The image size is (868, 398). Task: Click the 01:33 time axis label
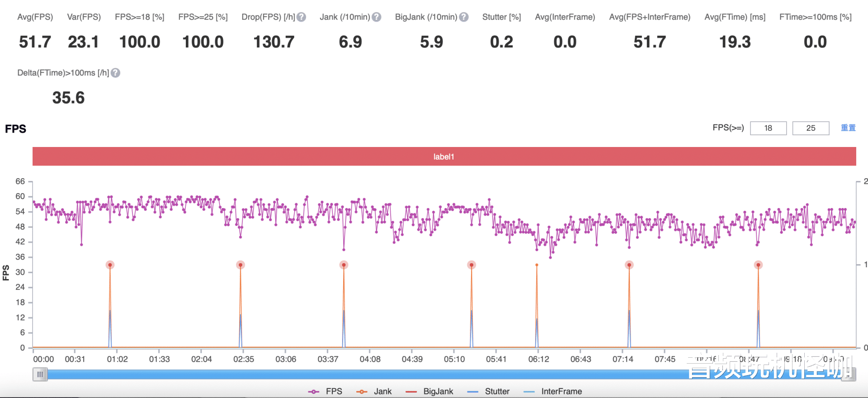(x=160, y=359)
